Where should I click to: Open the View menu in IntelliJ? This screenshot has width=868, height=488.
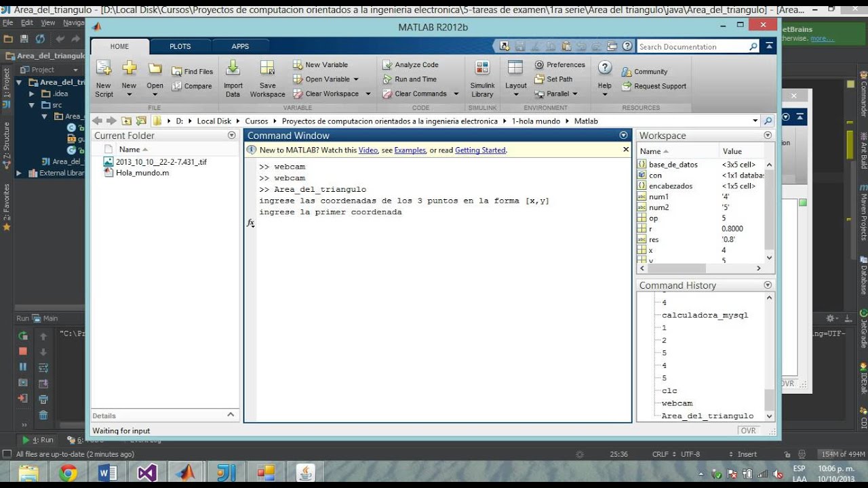pyautogui.click(x=48, y=22)
